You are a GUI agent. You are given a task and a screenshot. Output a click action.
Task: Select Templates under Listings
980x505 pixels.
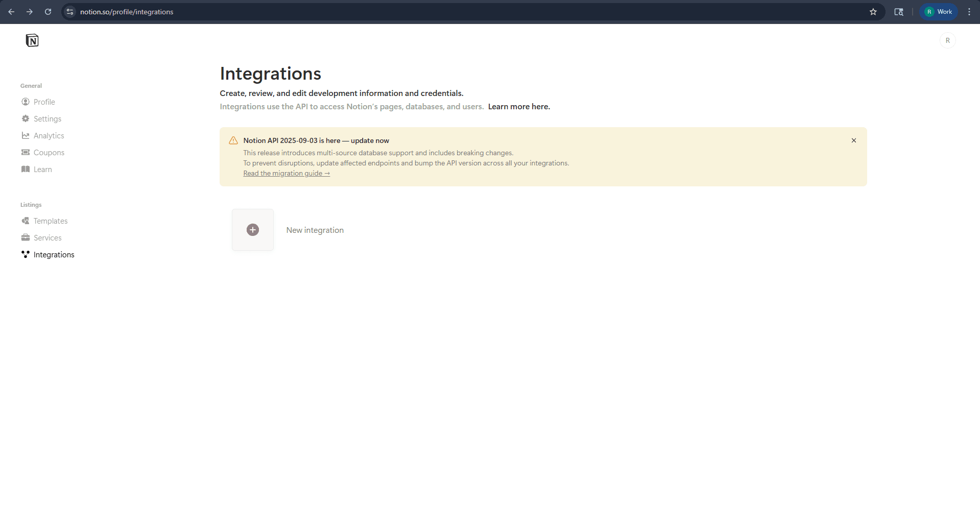[x=50, y=221]
